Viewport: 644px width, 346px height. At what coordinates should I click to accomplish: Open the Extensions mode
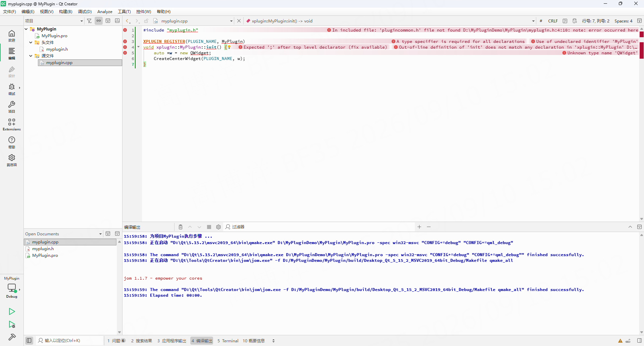(x=12, y=125)
